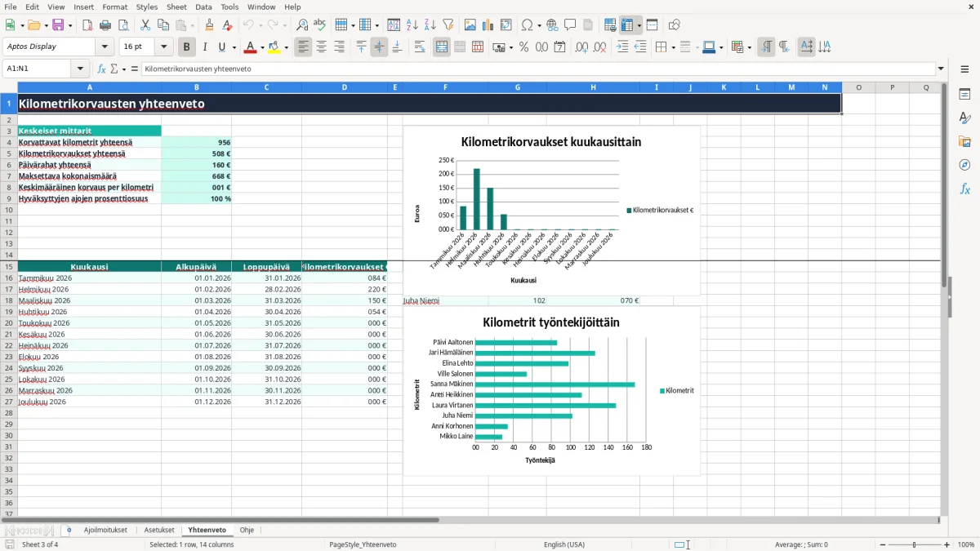Screen dimensions: 980x551
Task: Open the sidebar Navigator compass icon
Action: [x=964, y=165]
